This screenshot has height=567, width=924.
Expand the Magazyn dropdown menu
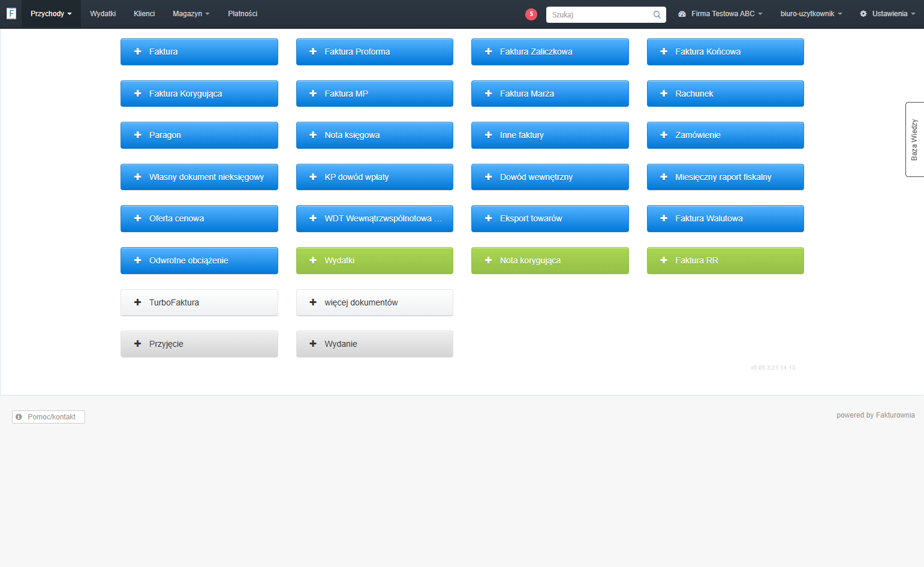(191, 14)
